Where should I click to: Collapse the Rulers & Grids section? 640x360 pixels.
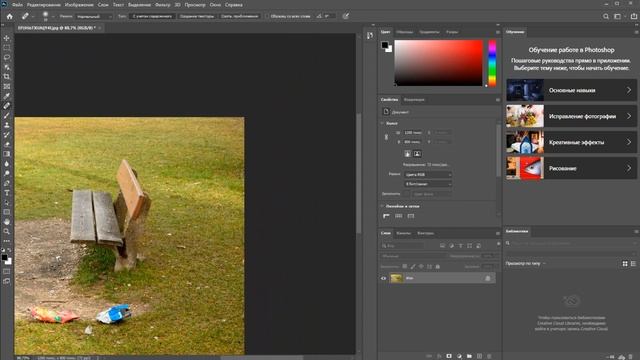click(x=382, y=207)
